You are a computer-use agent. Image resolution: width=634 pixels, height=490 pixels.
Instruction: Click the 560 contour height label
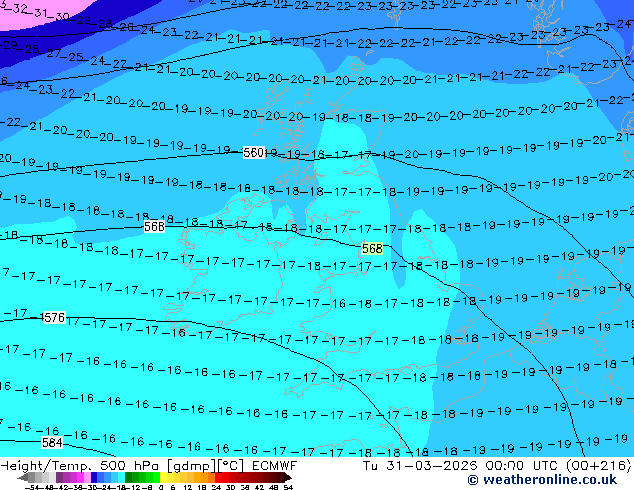tap(254, 152)
